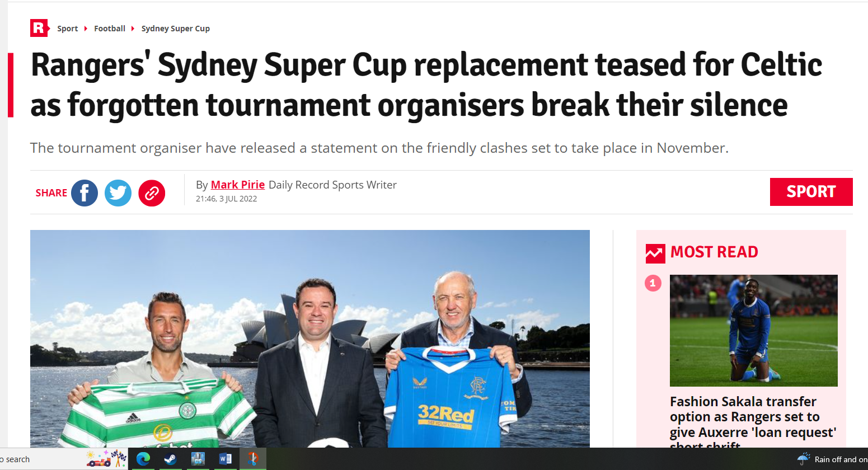Open the rain weather tray icon
This screenshot has height=470, width=868.
click(804, 459)
